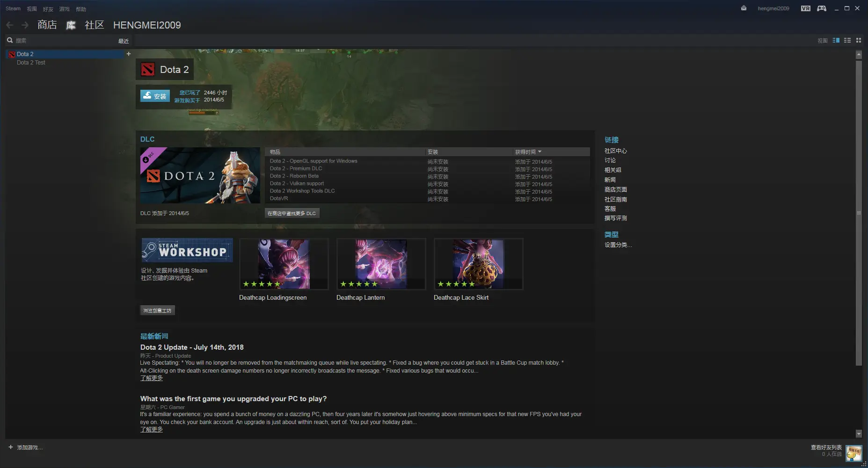Click the plus icon for add game
The width and height of the screenshot is (868, 468).
click(x=11, y=447)
